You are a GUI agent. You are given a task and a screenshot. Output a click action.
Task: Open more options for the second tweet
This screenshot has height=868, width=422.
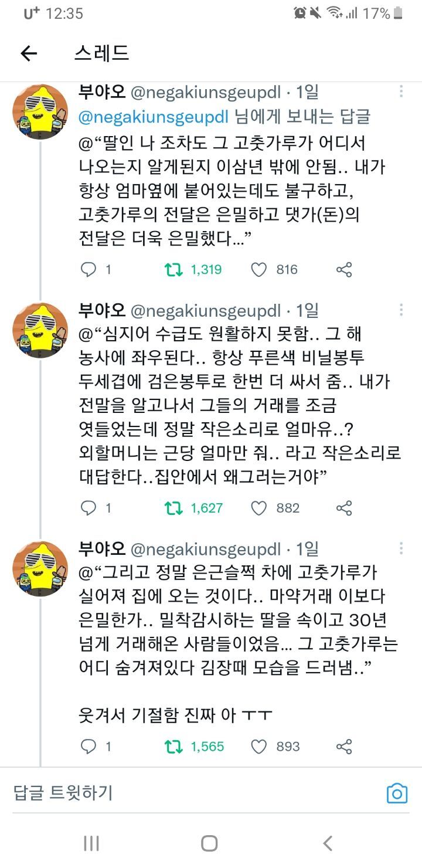(x=401, y=310)
